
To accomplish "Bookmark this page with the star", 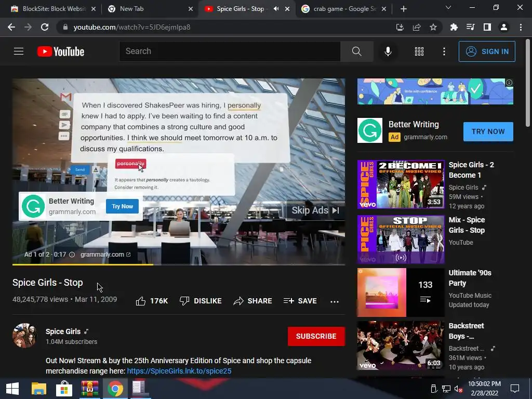I will click(433, 27).
